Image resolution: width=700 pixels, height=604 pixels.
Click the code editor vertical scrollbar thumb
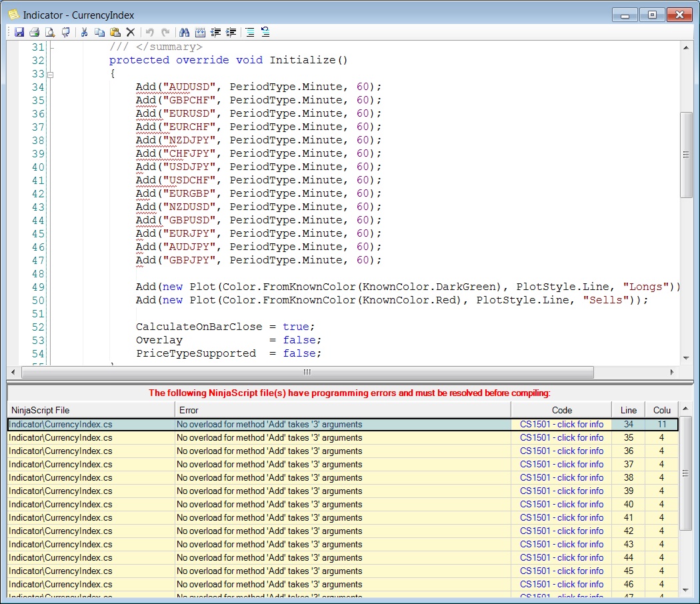tap(685, 155)
